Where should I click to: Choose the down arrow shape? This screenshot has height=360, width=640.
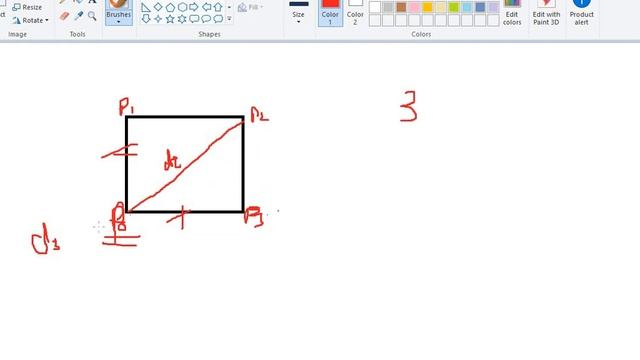146,19
